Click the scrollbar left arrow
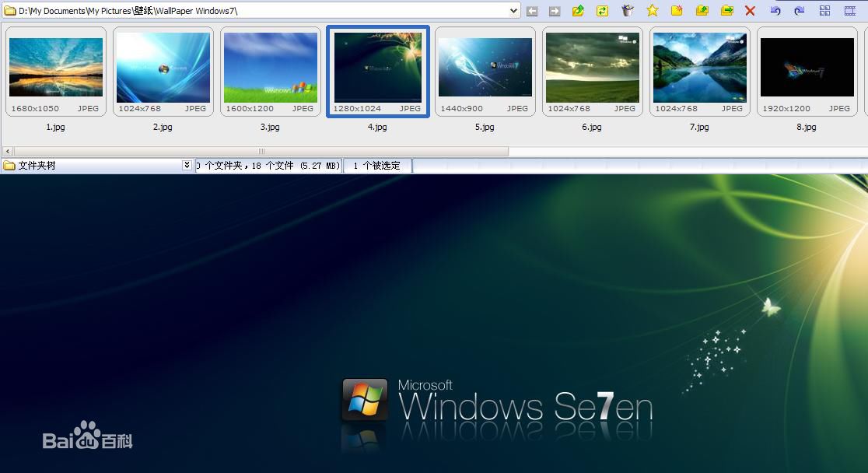The width and height of the screenshot is (868, 473). tap(8, 151)
